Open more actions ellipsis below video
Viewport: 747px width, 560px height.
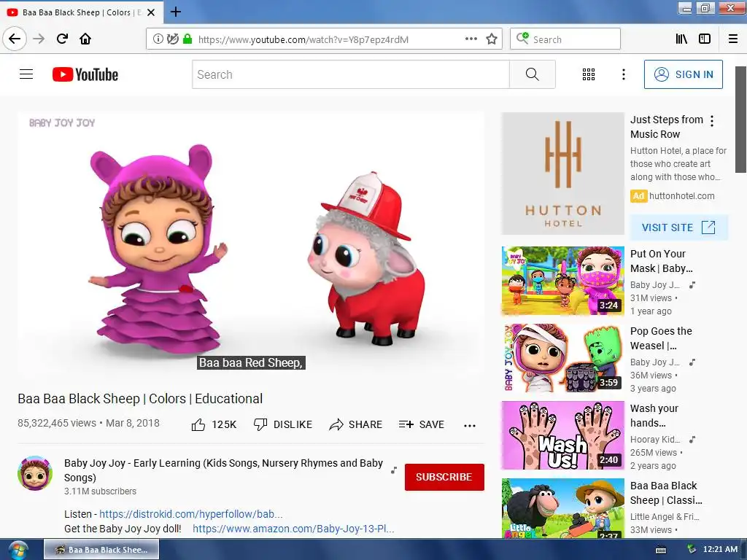470,425
